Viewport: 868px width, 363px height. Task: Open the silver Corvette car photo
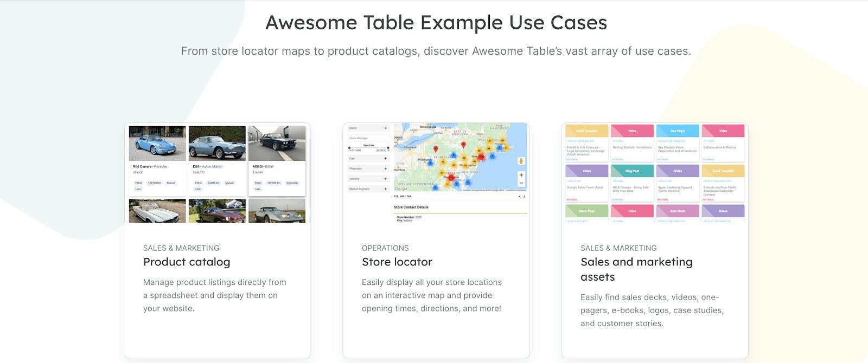[x=277, y=211]
